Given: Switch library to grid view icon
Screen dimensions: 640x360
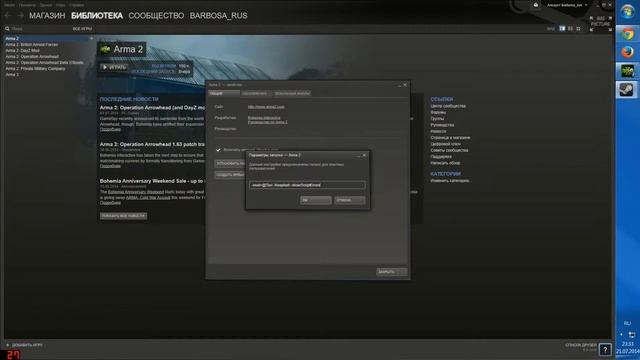Looking at the screenshot, I should pos(578,29).
